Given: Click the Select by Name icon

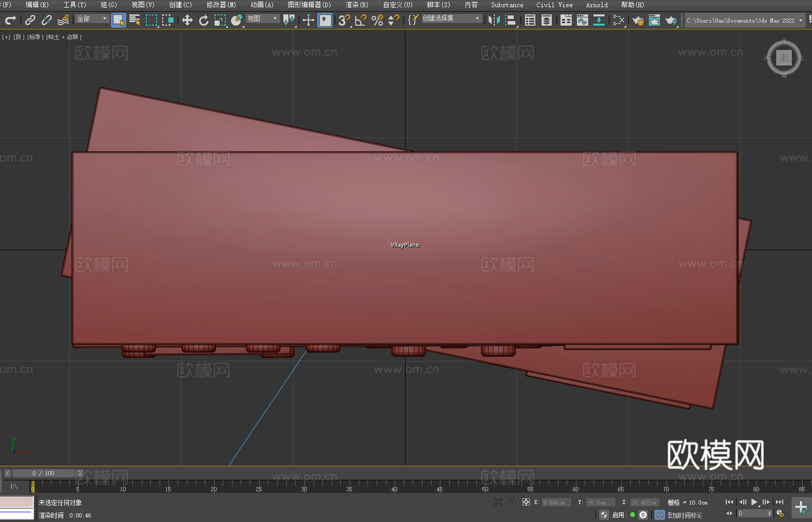Looking at the screenshot, I should point(134,20).
